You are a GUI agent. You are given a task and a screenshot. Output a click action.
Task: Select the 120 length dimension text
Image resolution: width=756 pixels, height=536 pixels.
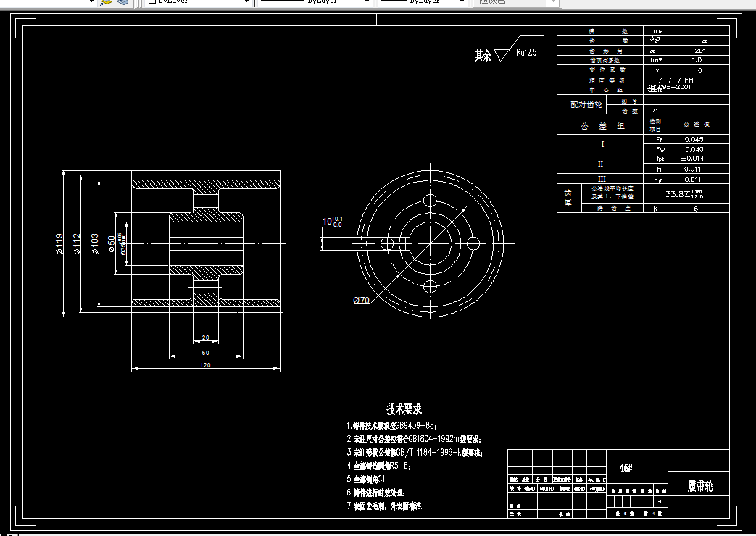pos(205,365)
